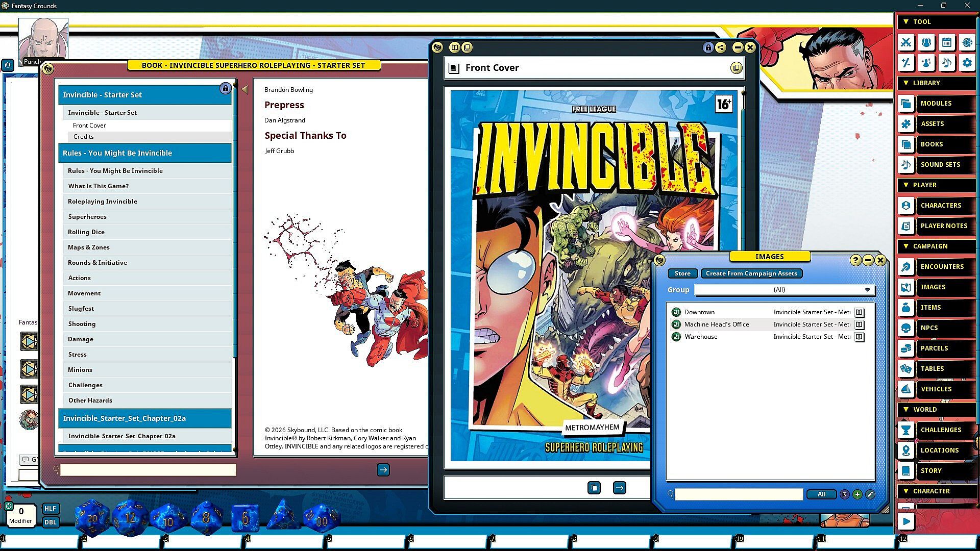Open the Effects sparkle-person tool icon
Image resolution: width=980 pixels, height=551 pixels.
[x=926, y=63]
